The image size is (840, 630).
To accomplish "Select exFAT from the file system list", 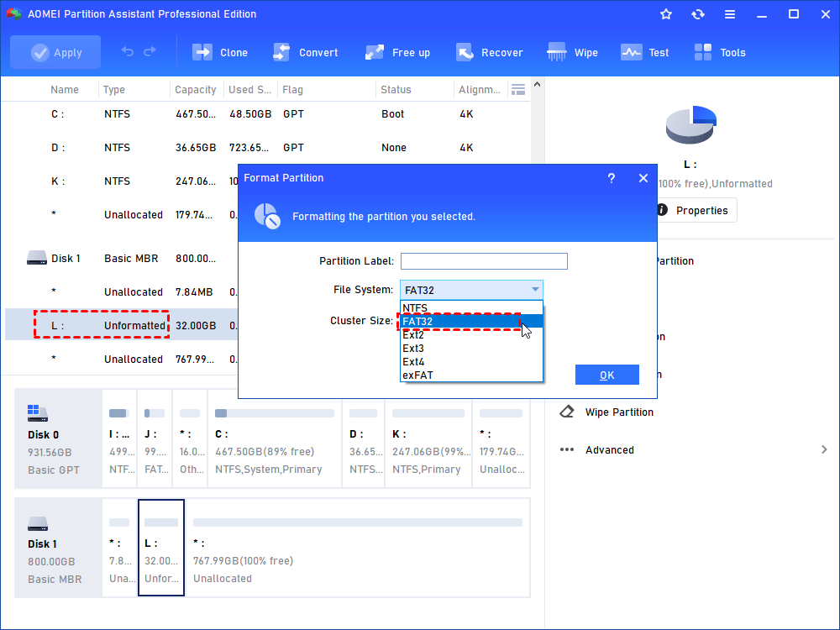I will pyautogui.click(x=471, y=375).
